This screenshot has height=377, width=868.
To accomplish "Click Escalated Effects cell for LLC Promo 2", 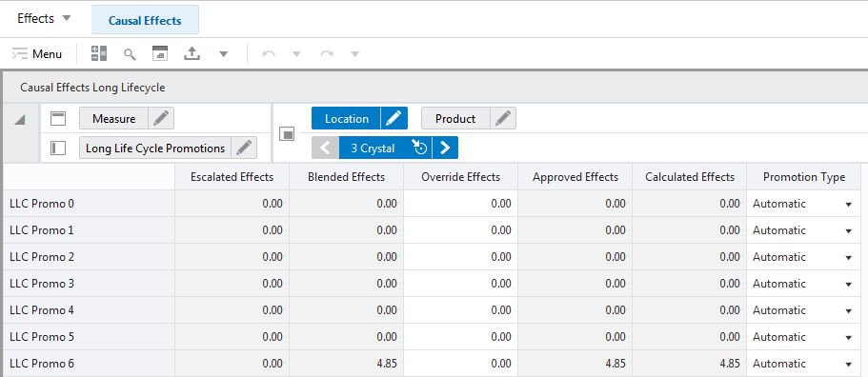I will [x=232, y=256].
